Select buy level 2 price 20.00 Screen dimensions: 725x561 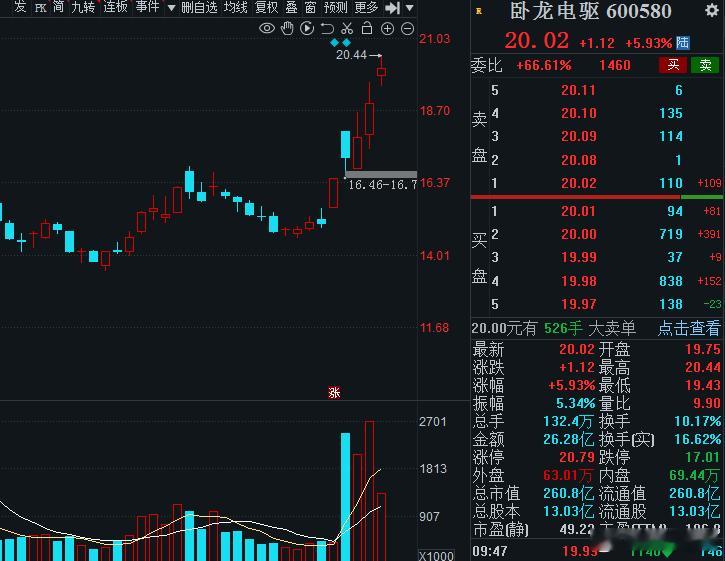coord(578,234)
